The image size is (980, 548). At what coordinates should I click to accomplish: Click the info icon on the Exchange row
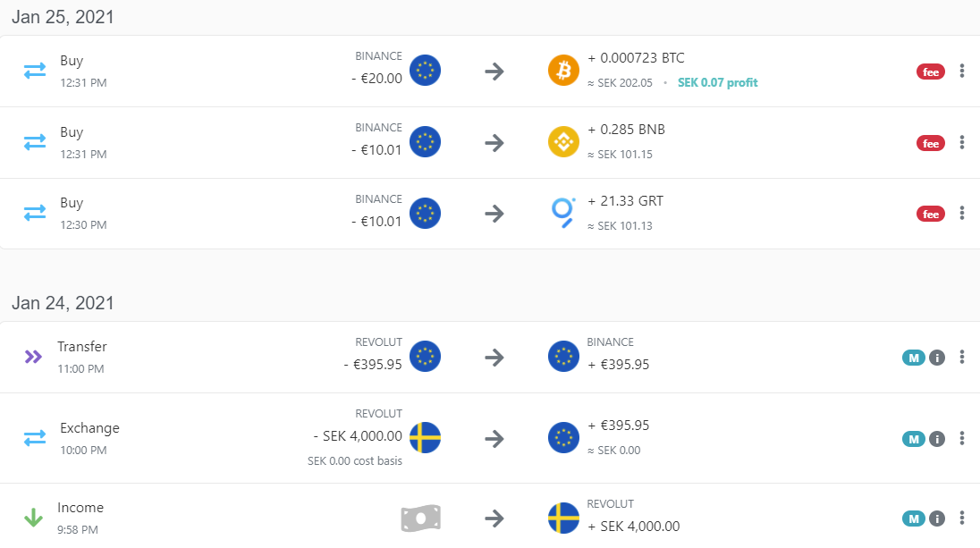tap(937, 439)
